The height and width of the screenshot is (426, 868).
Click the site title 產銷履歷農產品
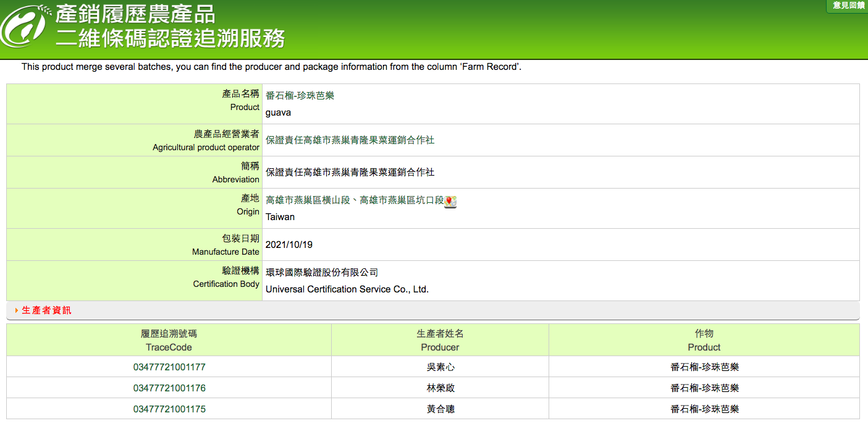point(135,14)
